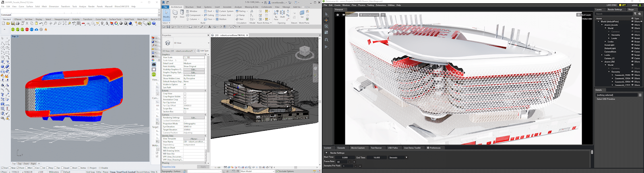The height and width of the screenshot is (173, 644).
Task: Click the Edit Type button
Action: 204,51
